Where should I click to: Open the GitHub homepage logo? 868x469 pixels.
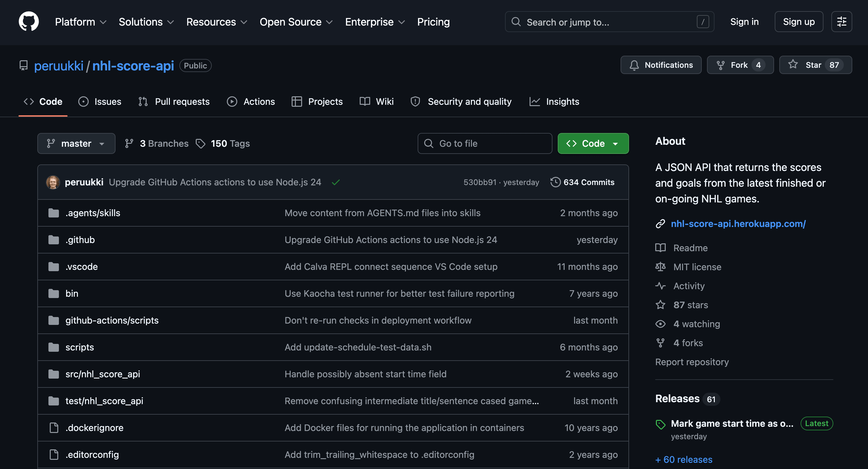click(29, 22)
